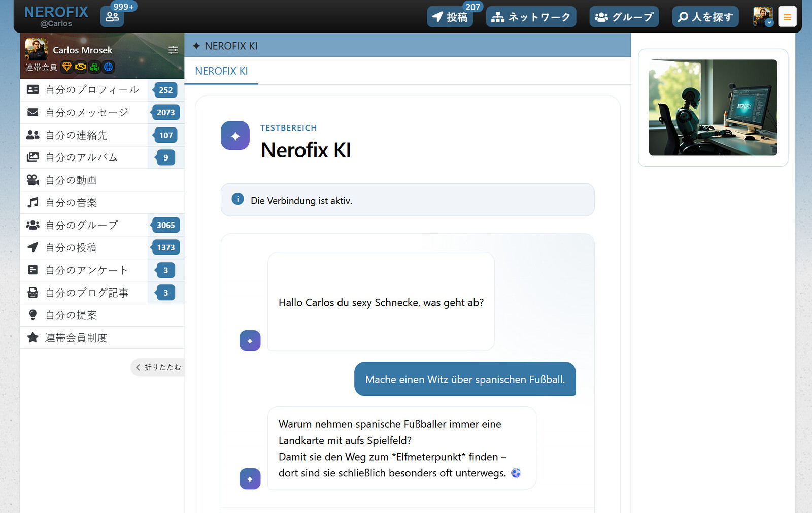The width and height of the screenshot is (812, 513).
Task: Click the 3065 groups count badge
Action: [x=165, y=225]
